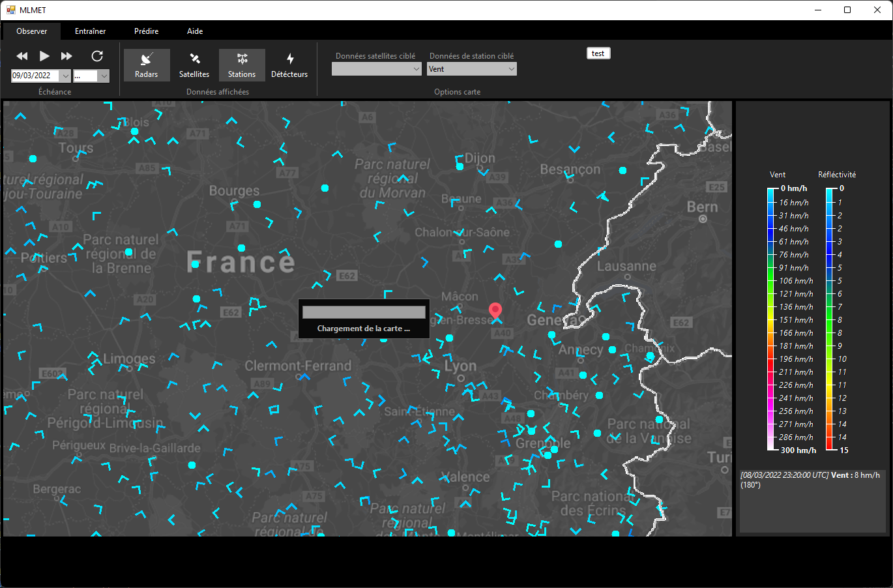Open the 09/03/2022 date dropdown
The height and width of the screenshot is (588, 893).
coord(65,76)
